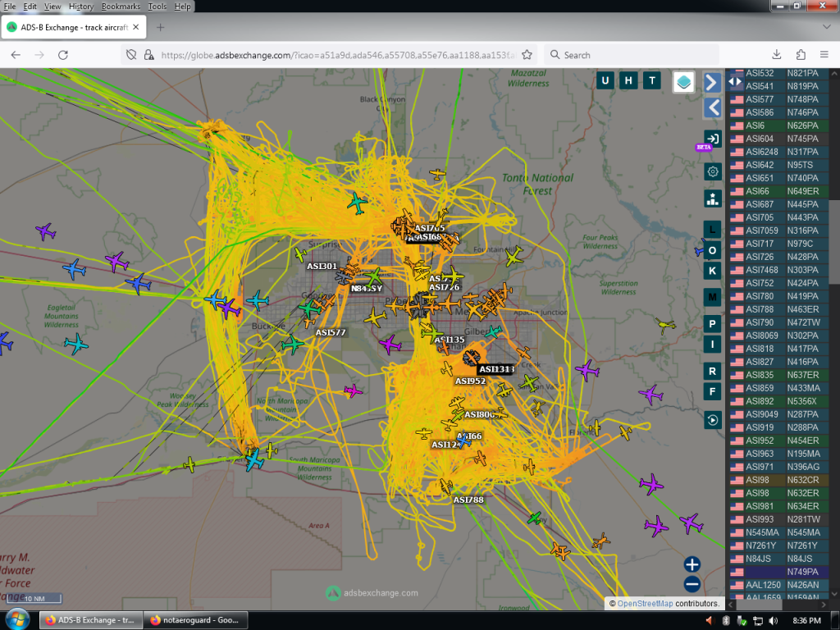Open the Help menu
This screenshot has width=840, height=630.
pos(182,7)
